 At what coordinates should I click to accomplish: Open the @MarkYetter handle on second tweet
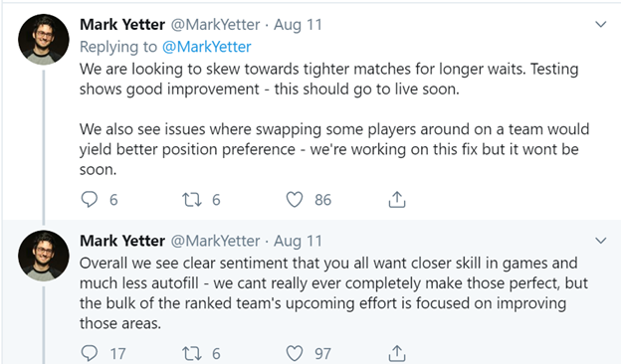tap(215, 241)
